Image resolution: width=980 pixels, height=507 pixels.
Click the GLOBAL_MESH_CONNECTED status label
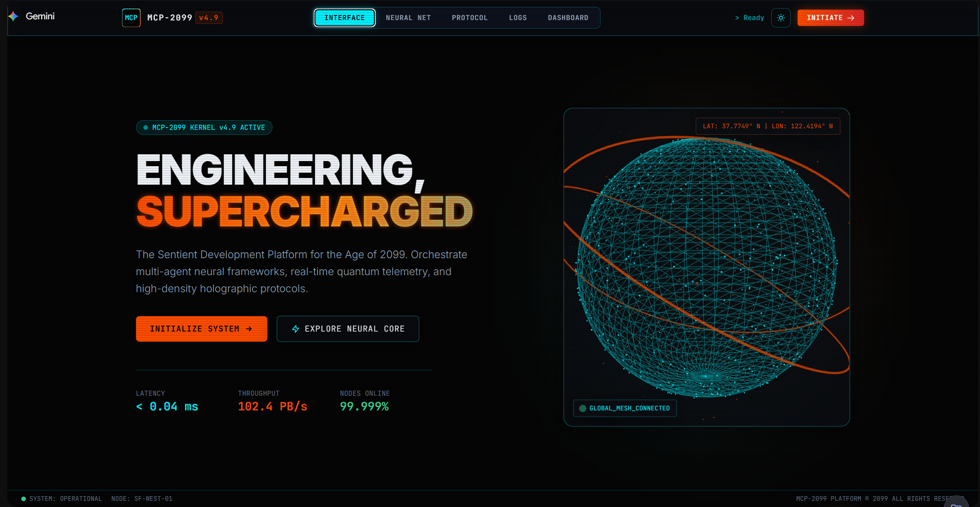click(x=625, y=408)
